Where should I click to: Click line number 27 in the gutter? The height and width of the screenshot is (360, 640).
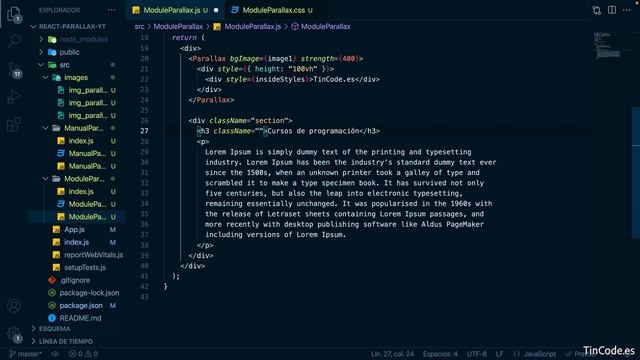pos(144,131)
